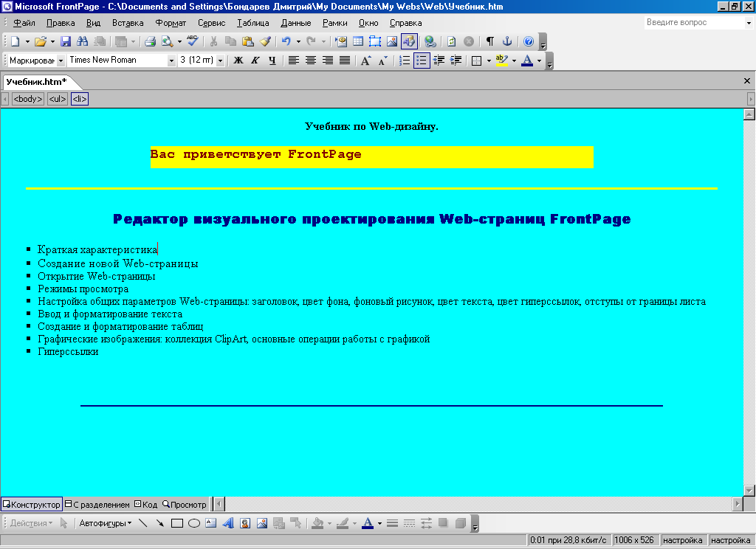Insert WordArt object
Image resolution: width=756 pixels, height=549 pixels.
coord(228,523)
